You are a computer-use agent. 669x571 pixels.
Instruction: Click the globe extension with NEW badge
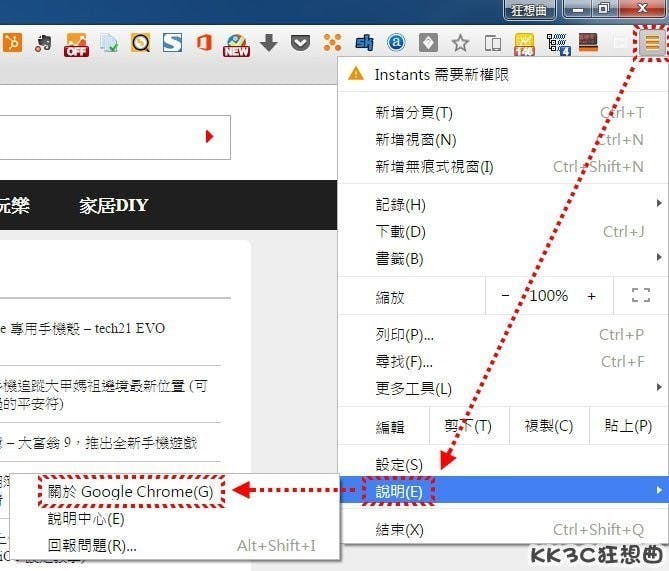coord(236,45)
